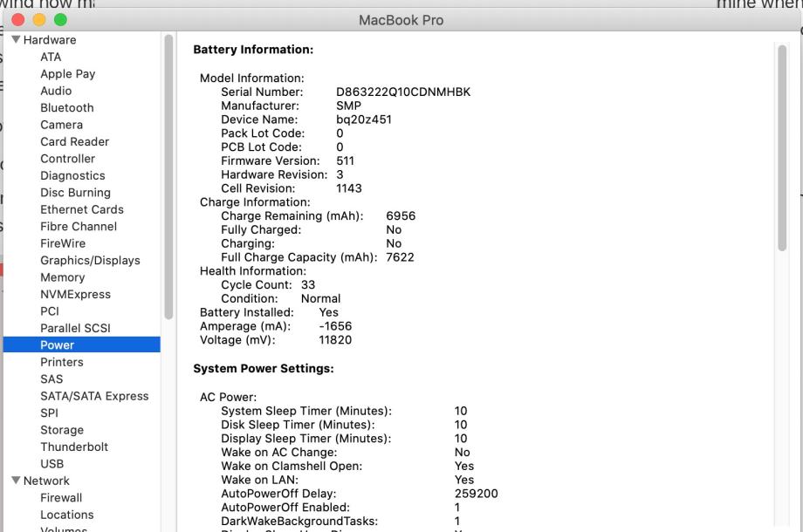This screenshot has height=532, width=803.
Task: Collapse the Hardware disclosure triangle
Action: [x=16, y=39]
